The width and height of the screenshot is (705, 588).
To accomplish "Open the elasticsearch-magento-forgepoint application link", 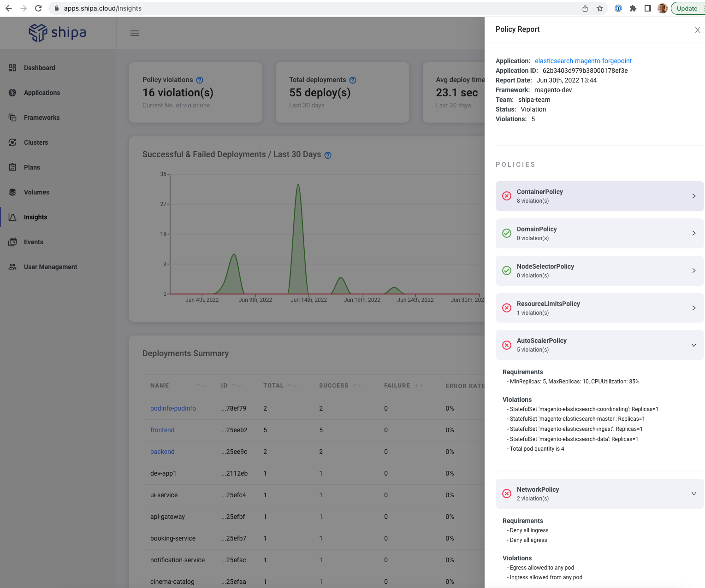I will pyautogui.click(x=583, y=61).
